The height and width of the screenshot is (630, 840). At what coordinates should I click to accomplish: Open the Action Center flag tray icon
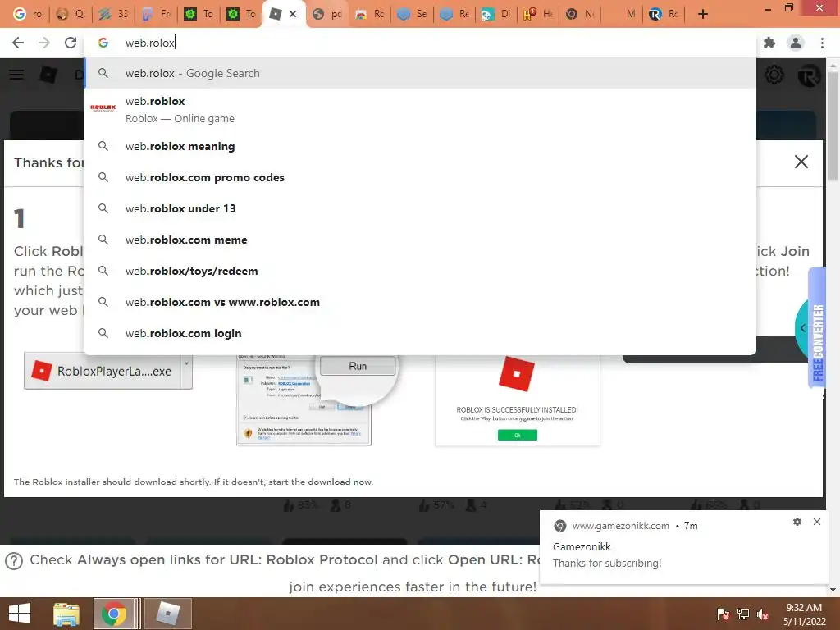(x=723, y=614)
